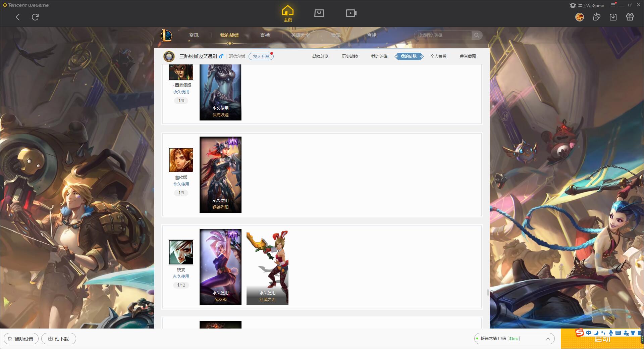Click the 找人开黑 button
The width and height of the screenshot is (644, 349).
tap(261, 56)
